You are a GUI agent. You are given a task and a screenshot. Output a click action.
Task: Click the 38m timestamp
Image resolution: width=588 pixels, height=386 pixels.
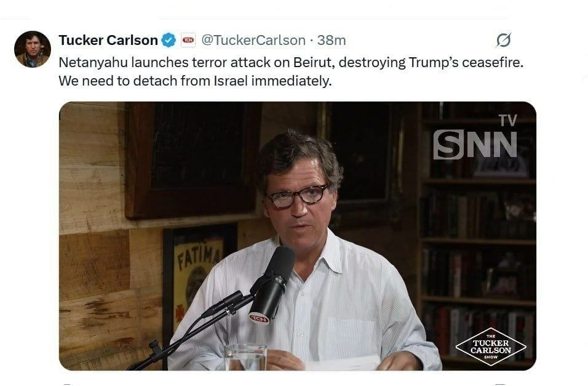click(332, 41)
